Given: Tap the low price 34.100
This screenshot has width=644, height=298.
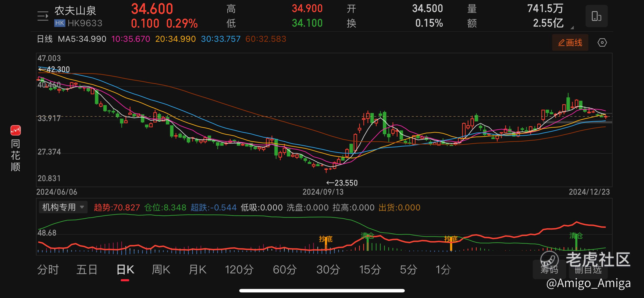Looking at the screenshot, I should tap(307, 23).
